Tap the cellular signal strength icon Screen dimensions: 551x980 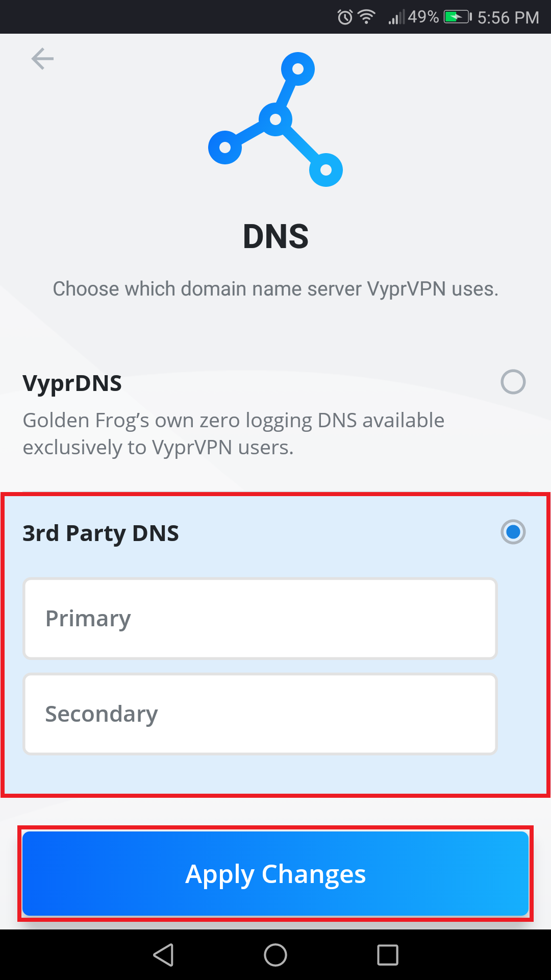[x=397, y=16]
